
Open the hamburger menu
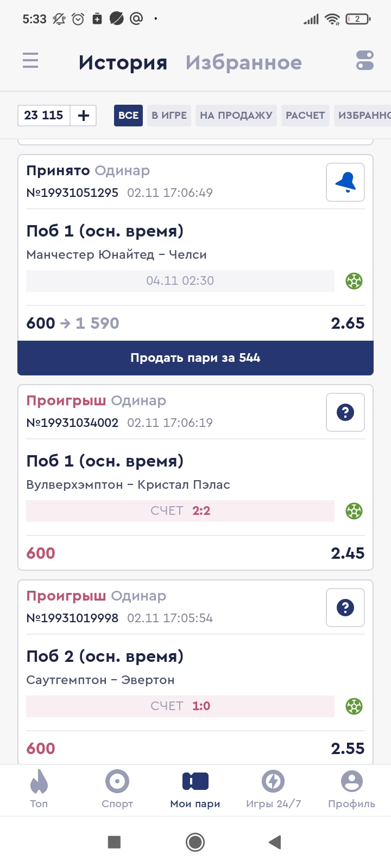pos(30,60)
